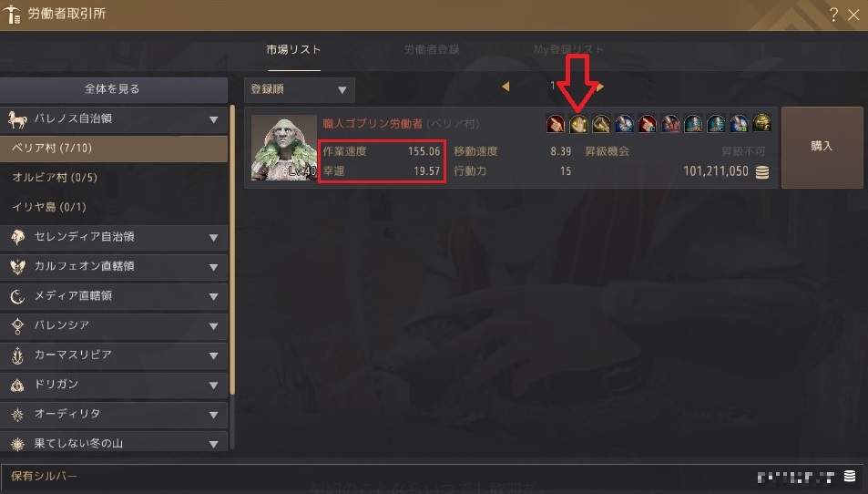Expand the バレンシア region list

tap(114, 325)
